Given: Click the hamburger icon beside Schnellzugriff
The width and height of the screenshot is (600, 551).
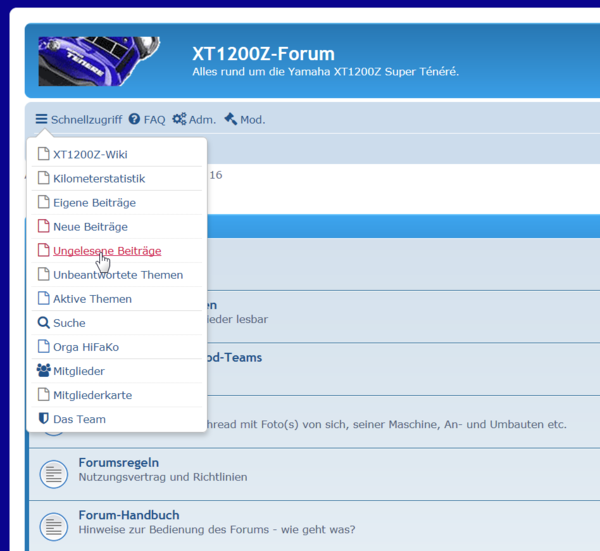Looking at the screenshot, I should click(41, 119).
